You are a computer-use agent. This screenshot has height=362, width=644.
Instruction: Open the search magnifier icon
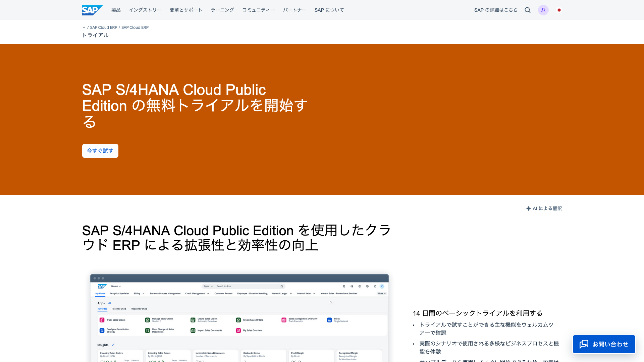pos(528,10)
